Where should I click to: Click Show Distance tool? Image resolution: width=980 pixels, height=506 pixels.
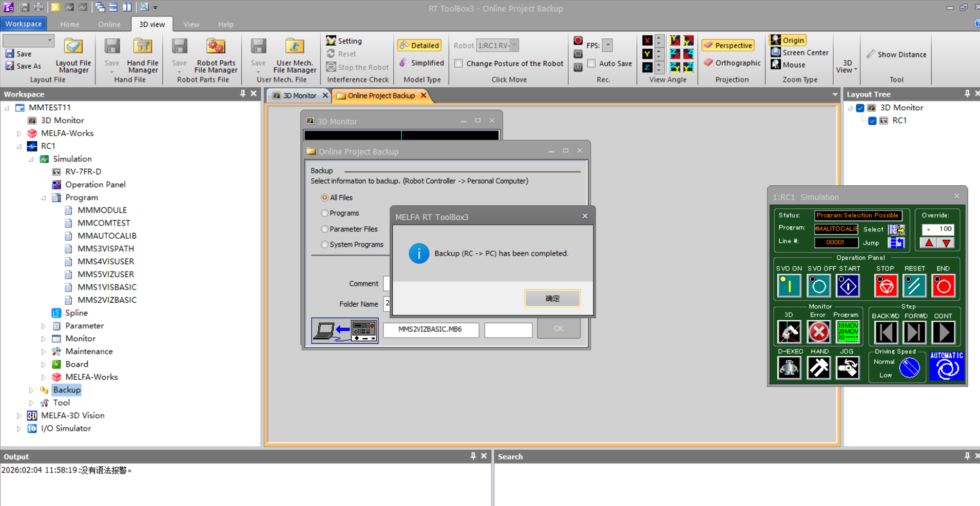896,54
